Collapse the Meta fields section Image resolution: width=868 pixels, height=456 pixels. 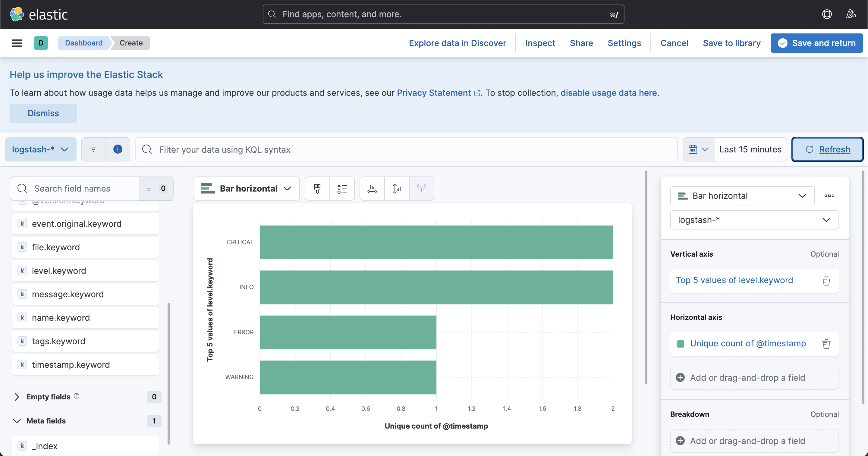point(17,421)
